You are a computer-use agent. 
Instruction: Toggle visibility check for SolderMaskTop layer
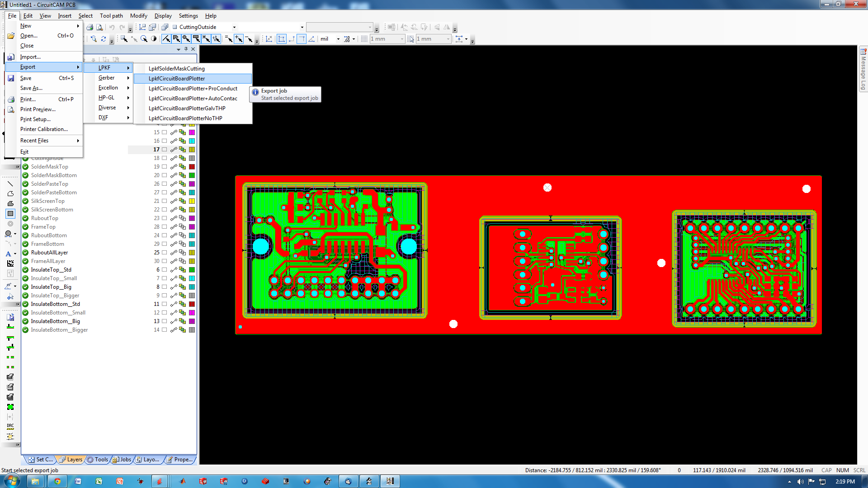25,167
